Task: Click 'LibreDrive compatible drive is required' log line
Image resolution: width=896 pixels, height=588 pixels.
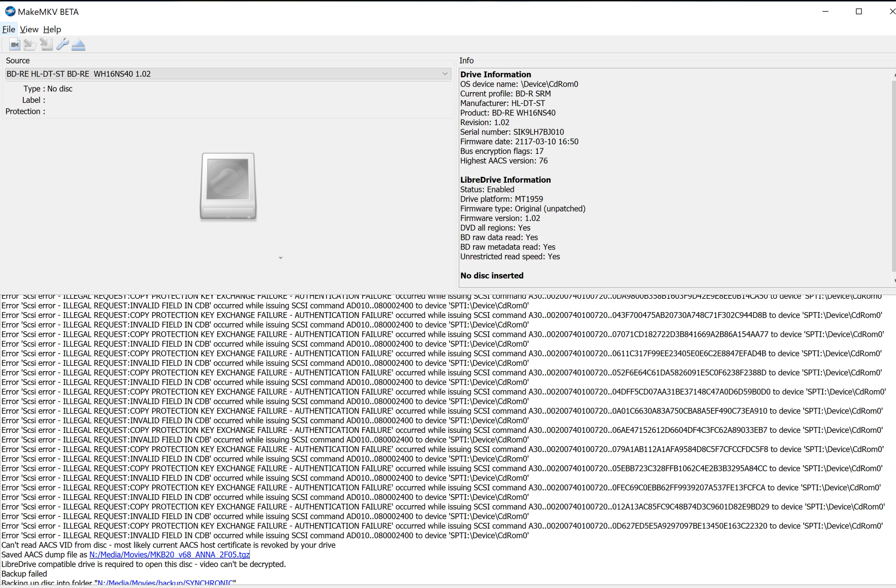Action: pos(143,564)
